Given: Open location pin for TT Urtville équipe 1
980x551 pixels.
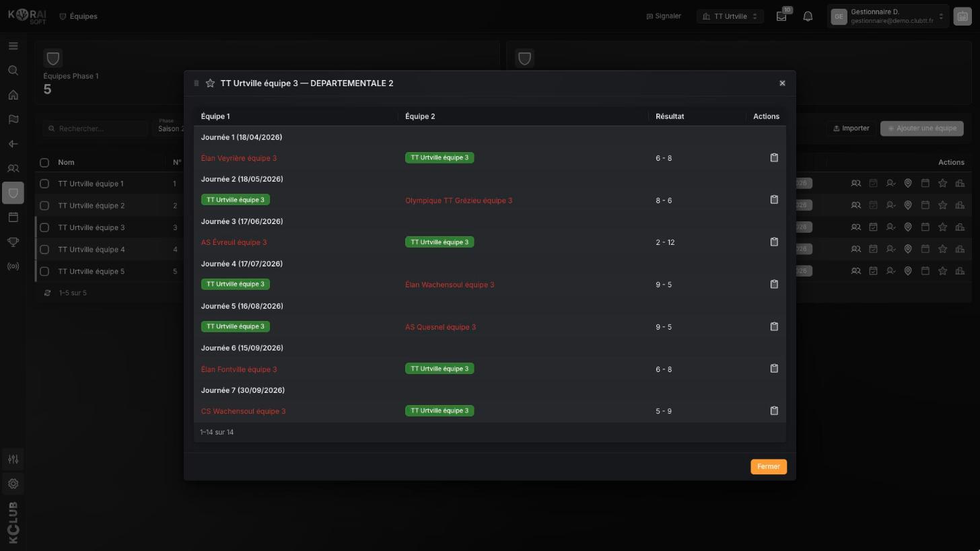Looking at the screenshot, I should [908, 184].
